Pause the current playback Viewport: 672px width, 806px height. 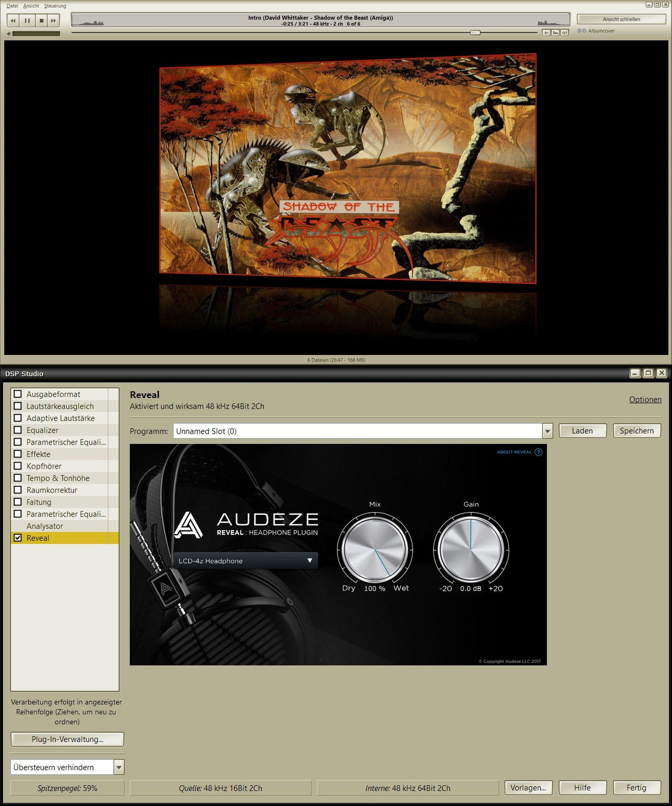[x=27, y=20]
